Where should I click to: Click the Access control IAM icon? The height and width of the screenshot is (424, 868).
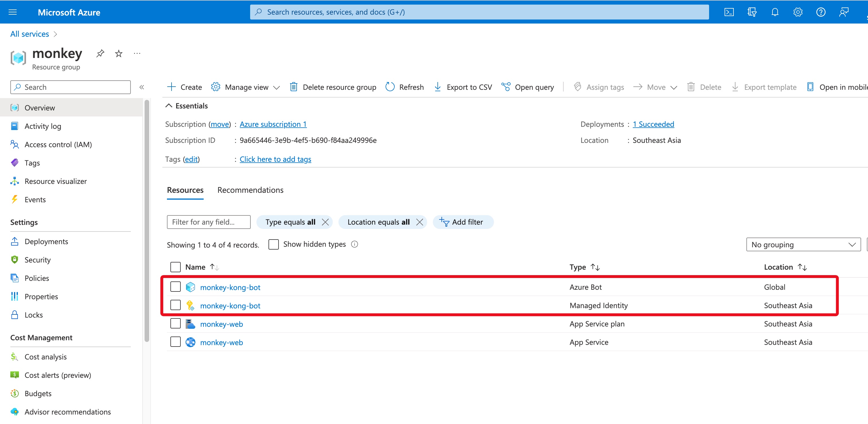click(15, 144)
